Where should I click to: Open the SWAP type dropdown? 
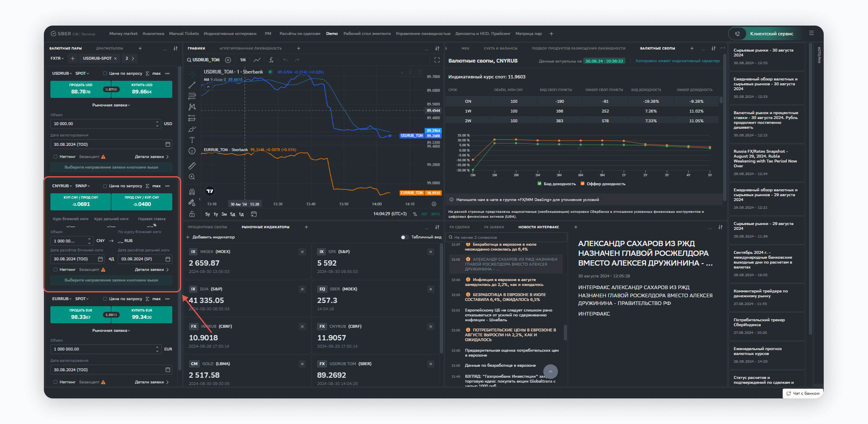pos(82,186)
